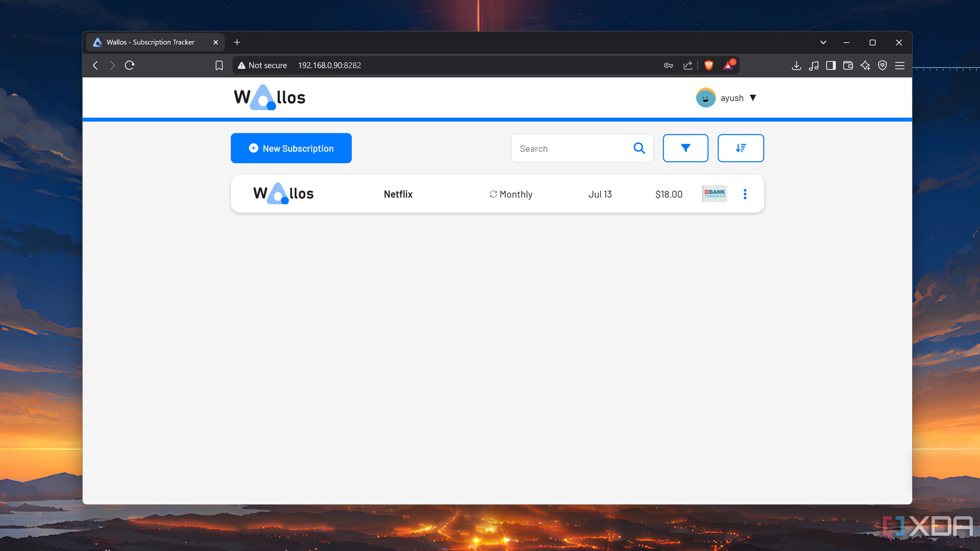
Task: Click the Jul 13 payment date
Action: click(x=600, y=194)
